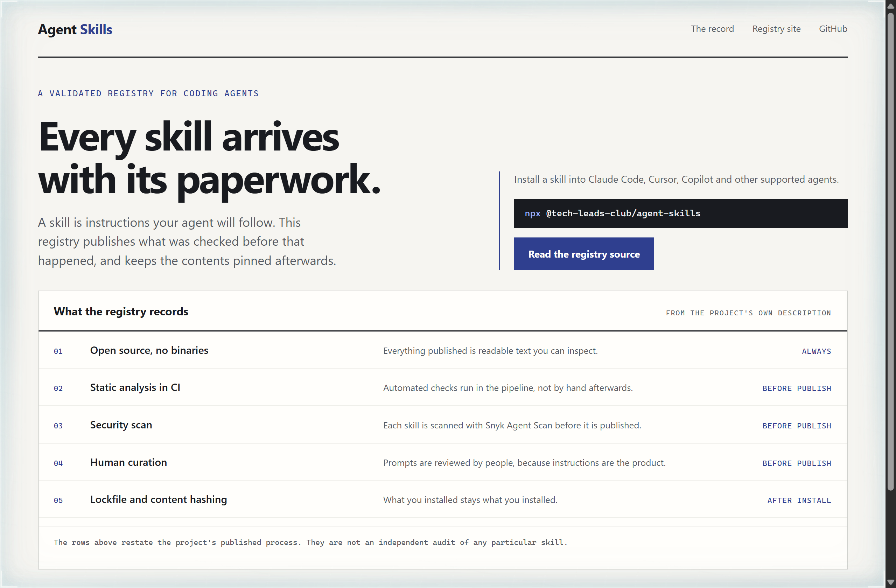Visit the GitHub nav link
The width and height of the screenshot is (896, 588).
pos(833,29)
